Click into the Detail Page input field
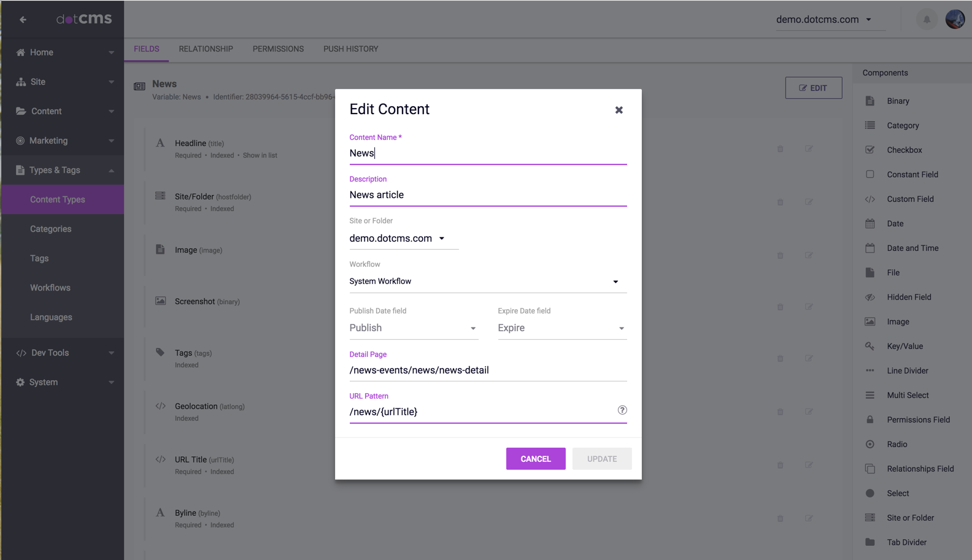 pos(487,370)
